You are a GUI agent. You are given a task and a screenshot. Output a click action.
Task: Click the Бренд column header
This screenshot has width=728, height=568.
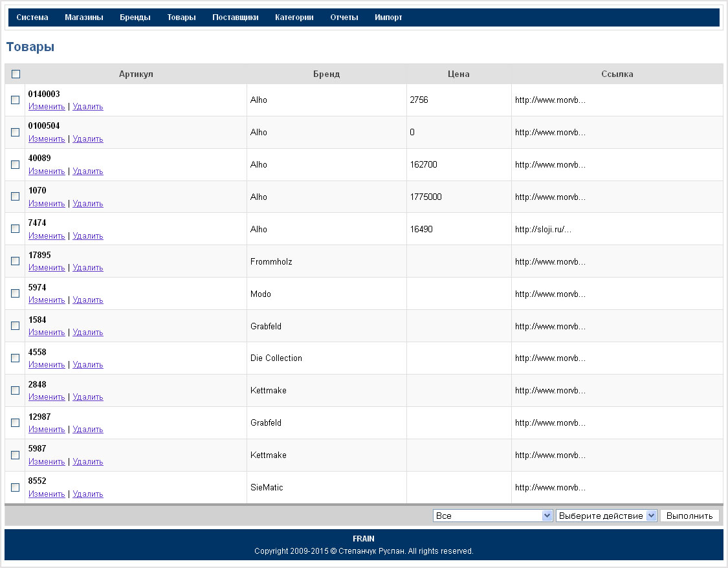[326, 74]
